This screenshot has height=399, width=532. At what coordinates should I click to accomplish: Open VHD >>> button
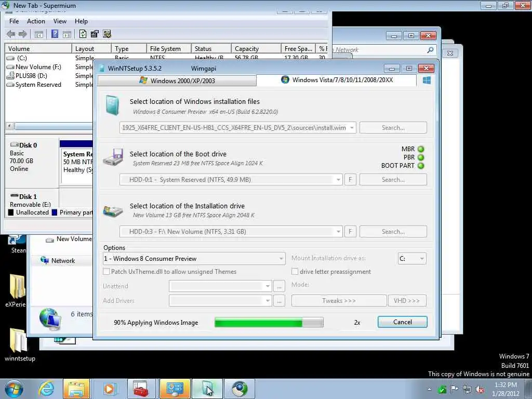[x=407, y=301]
